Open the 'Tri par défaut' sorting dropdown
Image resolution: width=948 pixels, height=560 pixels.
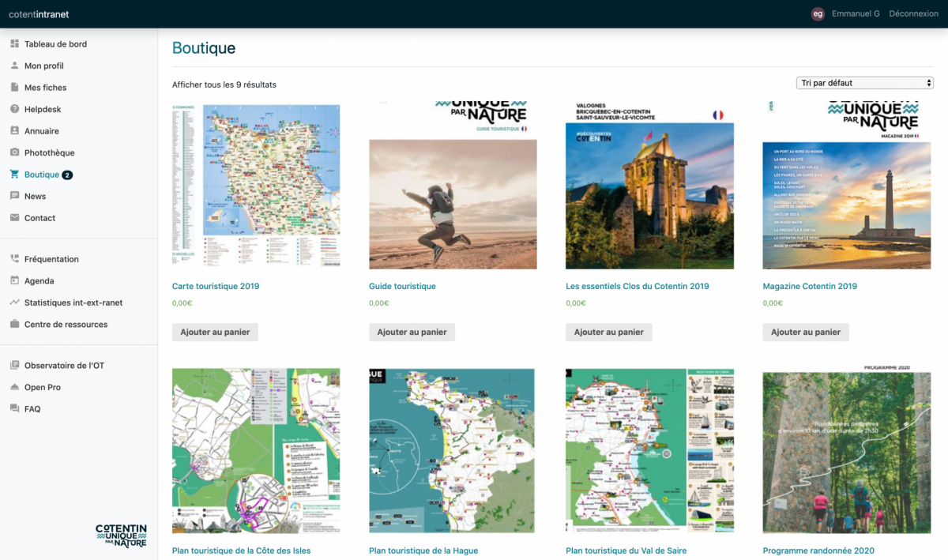click(864, 83)
